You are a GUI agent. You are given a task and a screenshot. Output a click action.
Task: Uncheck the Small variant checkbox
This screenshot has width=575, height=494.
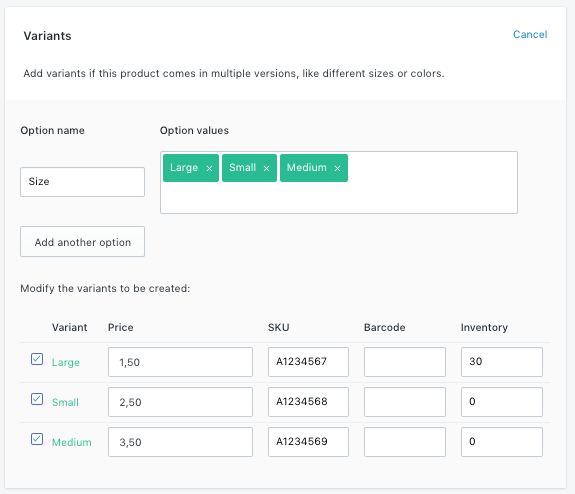[37, 399]
